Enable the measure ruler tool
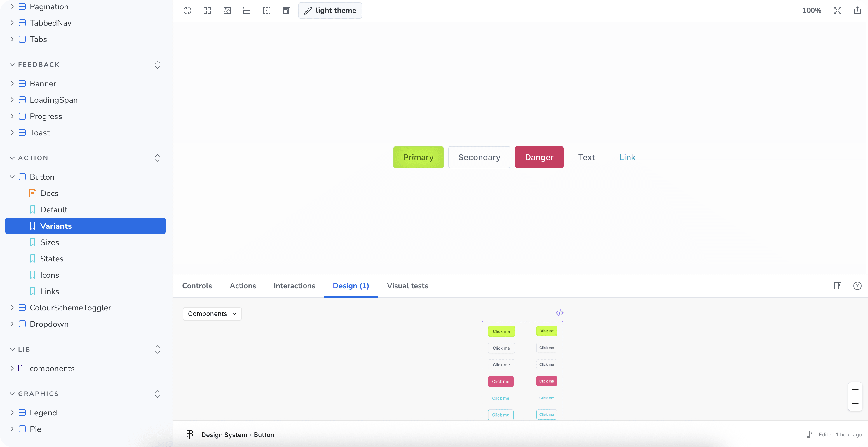This screenshot has width=868, height=447. tap(247, 11)
